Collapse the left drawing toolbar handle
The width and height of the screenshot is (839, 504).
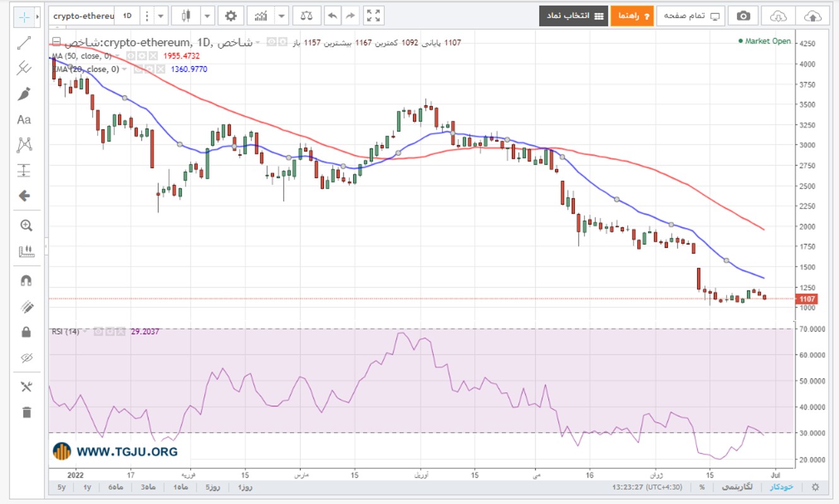pos(45,248)
